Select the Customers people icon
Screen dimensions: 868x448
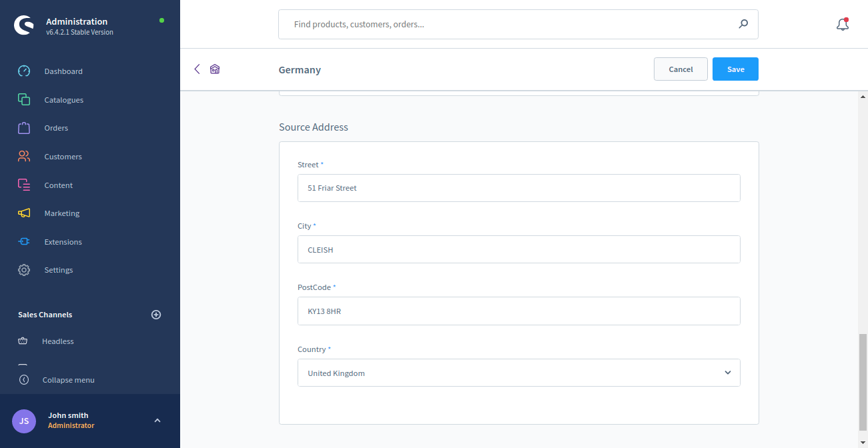(24, 157)
